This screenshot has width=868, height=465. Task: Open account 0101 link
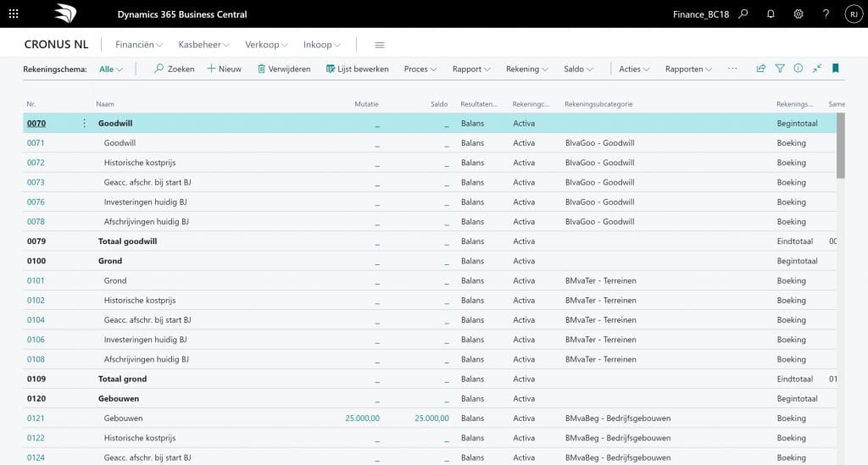pyautogui.click(x=36, y=280)
